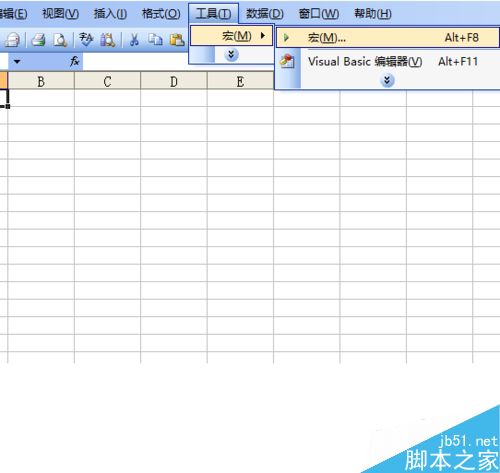Click green play icon beside 宏(M)...
The image size is (500, 473).
coord(286,38)
